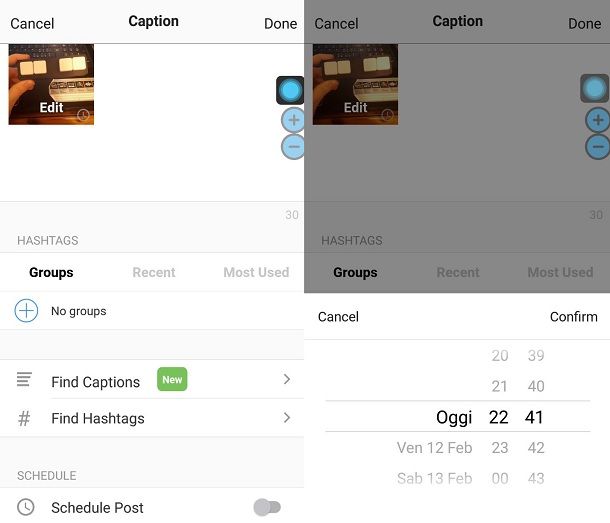This screenshot has width=610, height=523.
Task: Open the Find Hashtags chevron
Action: (x=287, y=418)
